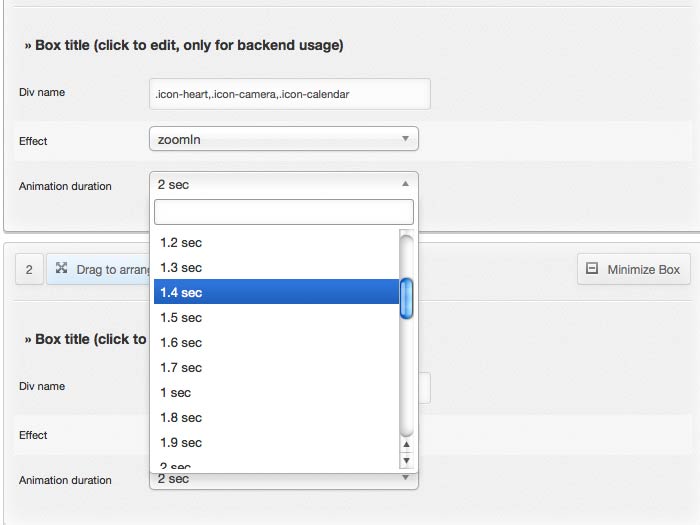Click the box number 2 button
700x525 pixels.
tap(29, 269)
